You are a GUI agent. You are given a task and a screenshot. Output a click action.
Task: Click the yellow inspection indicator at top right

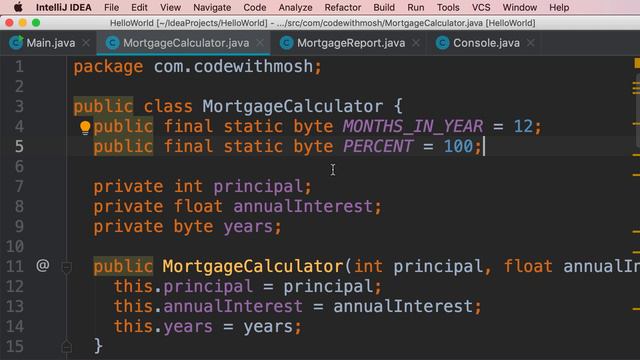pos(637,63)
